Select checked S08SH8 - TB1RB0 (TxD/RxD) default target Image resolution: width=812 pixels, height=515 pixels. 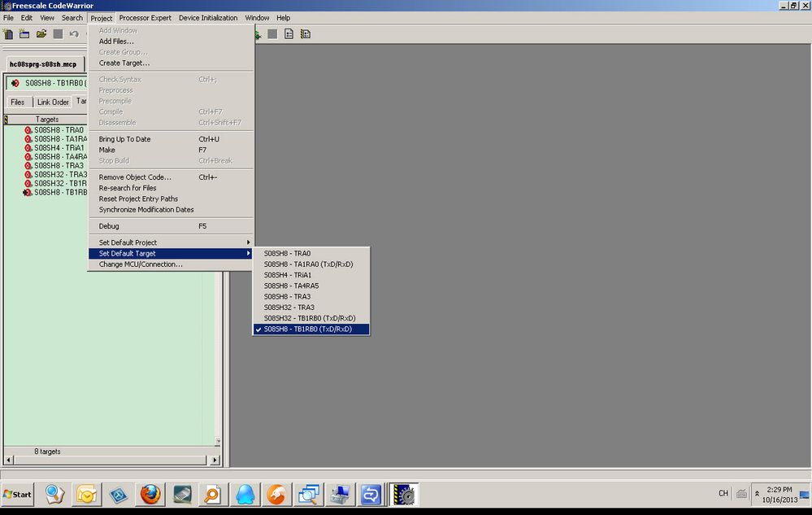coord(311,329)
